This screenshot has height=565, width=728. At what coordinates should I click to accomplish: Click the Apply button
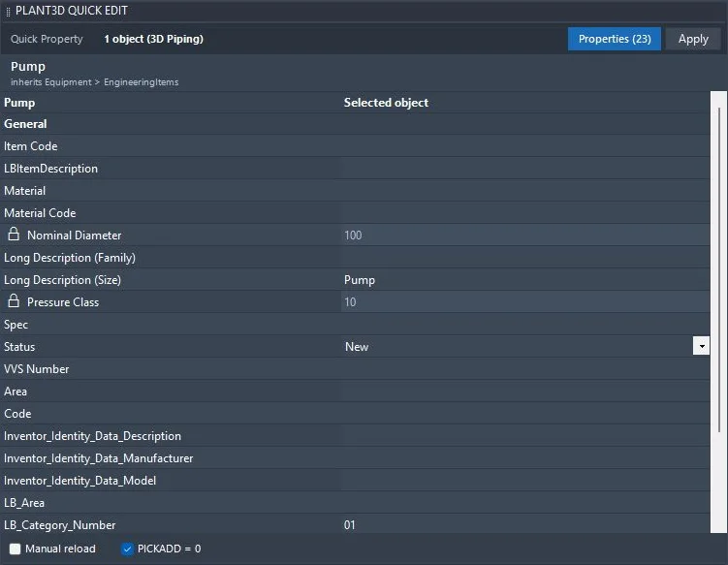click(x=693, y=39)
